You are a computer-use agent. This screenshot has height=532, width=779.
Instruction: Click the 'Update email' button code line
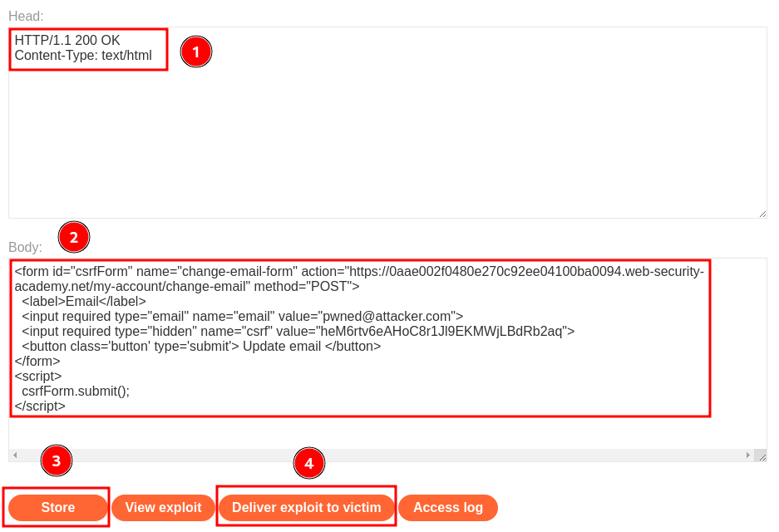pyautogui.click(x=201, y=347)
